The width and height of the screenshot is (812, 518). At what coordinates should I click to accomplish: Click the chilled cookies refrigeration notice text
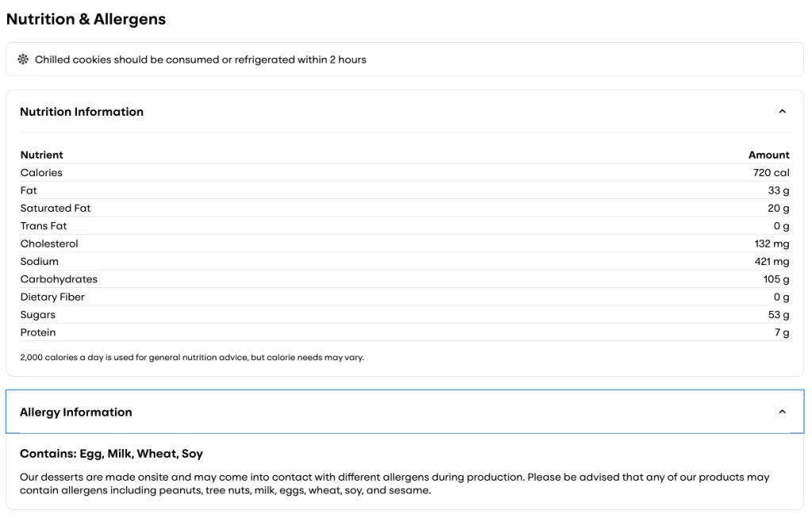tap(201, 59)
